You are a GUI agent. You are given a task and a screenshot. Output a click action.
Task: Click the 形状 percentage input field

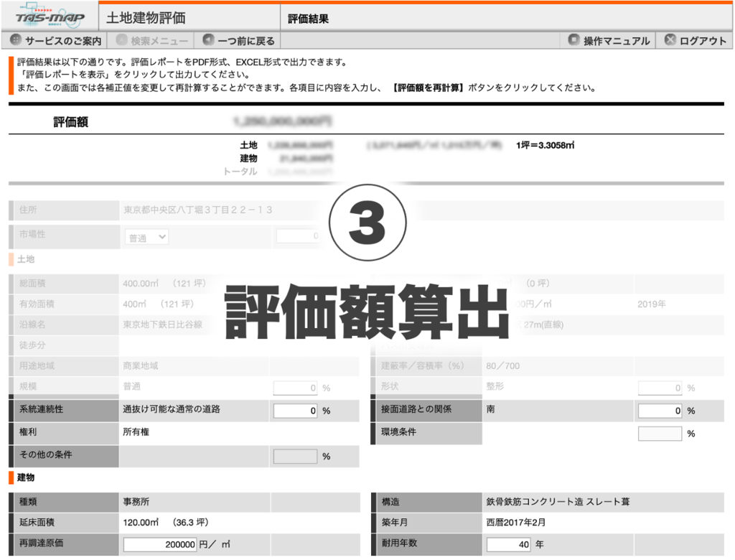coord(659,387)
